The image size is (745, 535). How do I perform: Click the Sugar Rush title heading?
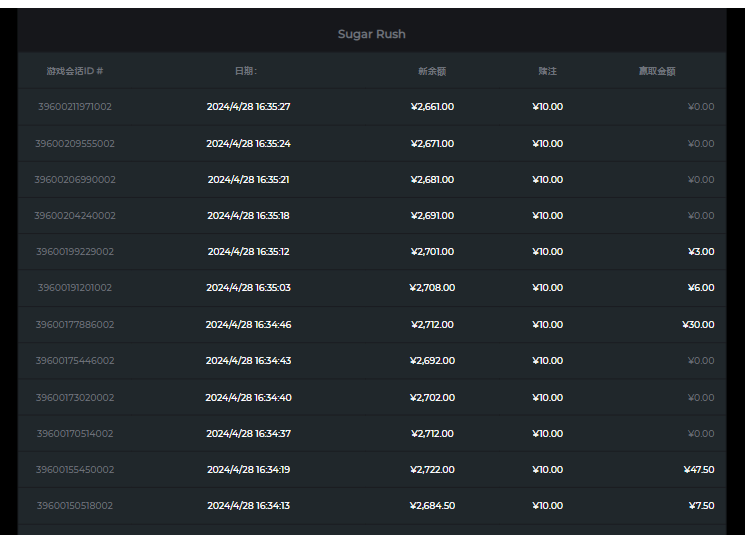(x=372, y=34)
